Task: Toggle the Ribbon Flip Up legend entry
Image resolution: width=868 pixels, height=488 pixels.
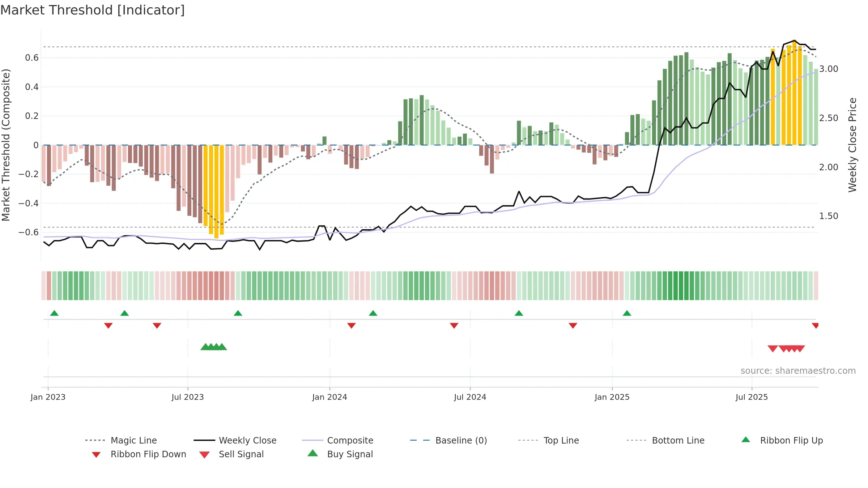Action: point(782,440)
